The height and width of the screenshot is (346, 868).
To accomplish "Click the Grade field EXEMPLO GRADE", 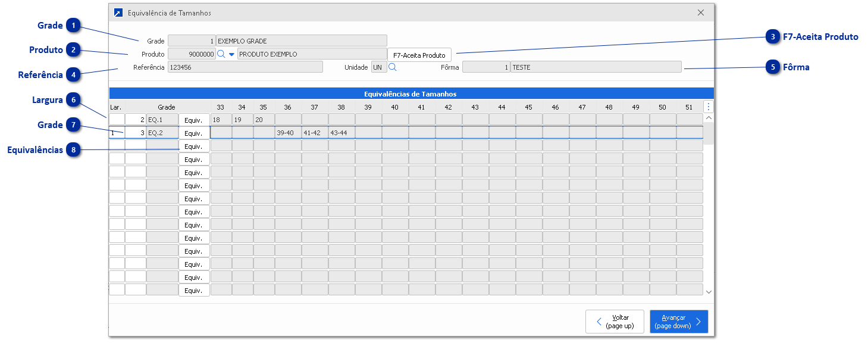I will [301, 41].
